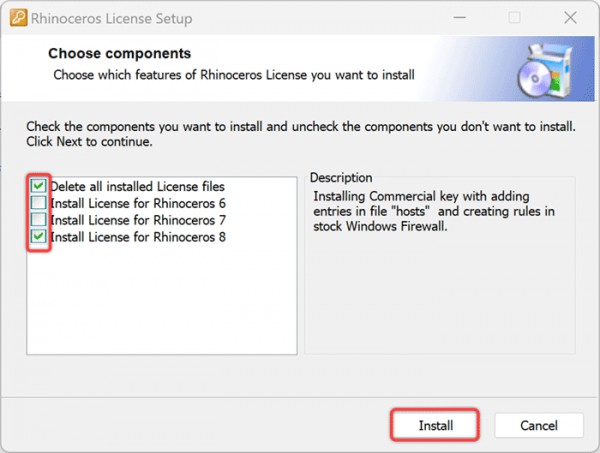Click the installer disc and box icon
Viewport: 600px width, 453px height.
(546, 70)
